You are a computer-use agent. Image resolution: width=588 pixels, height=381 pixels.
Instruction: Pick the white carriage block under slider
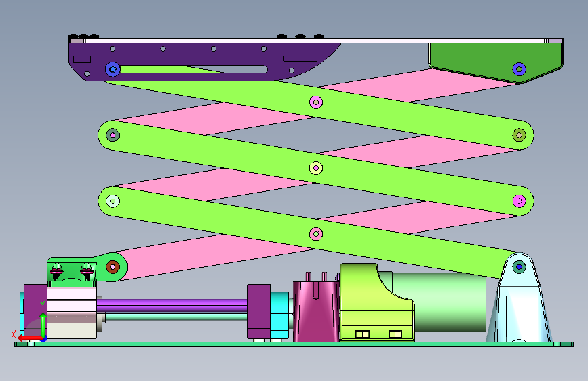tap(72, 313)
